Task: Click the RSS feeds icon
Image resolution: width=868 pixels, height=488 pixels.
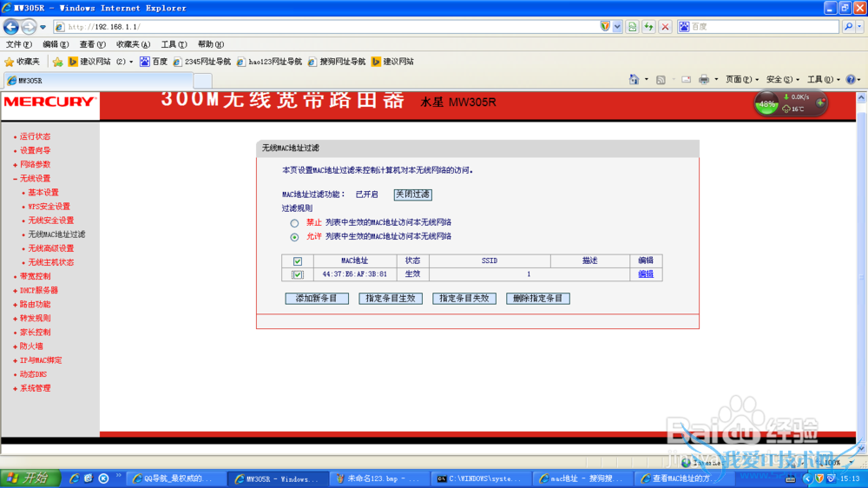Action: pos(661,80)
